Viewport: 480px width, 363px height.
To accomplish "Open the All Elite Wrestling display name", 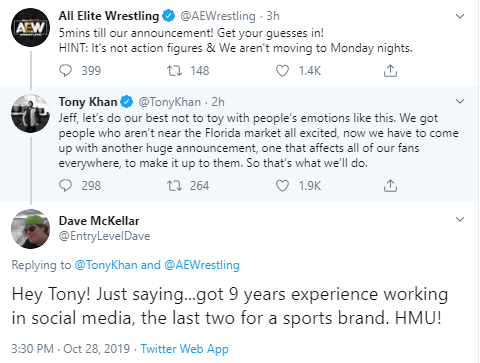I will (x=109, y=16).
